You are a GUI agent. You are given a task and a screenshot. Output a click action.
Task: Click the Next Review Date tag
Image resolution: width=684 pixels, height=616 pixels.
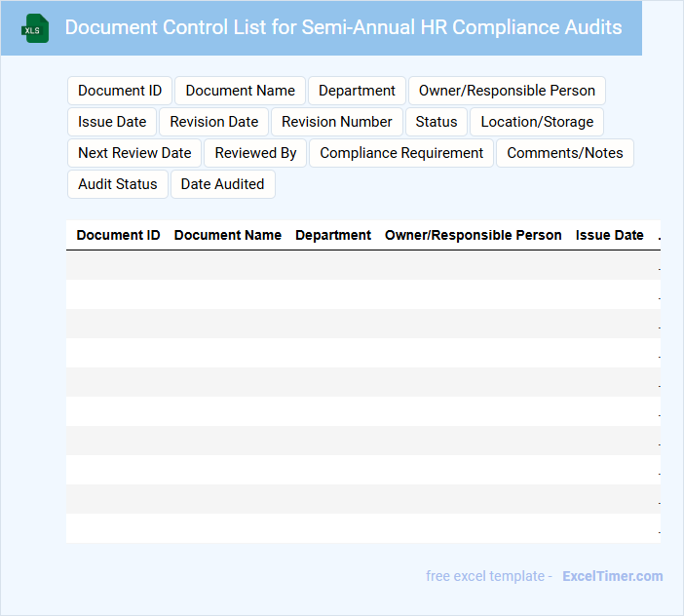coord(134,153)
